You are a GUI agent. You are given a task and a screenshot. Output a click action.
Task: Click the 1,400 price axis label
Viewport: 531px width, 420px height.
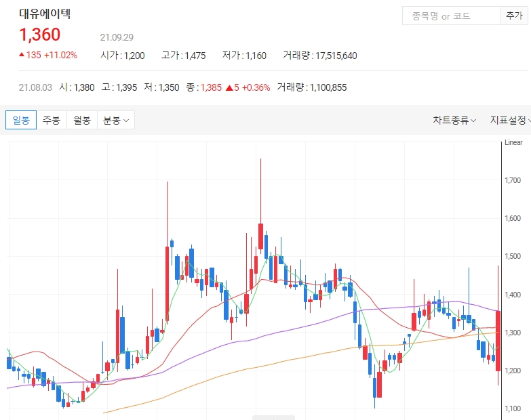pos(513,295)
